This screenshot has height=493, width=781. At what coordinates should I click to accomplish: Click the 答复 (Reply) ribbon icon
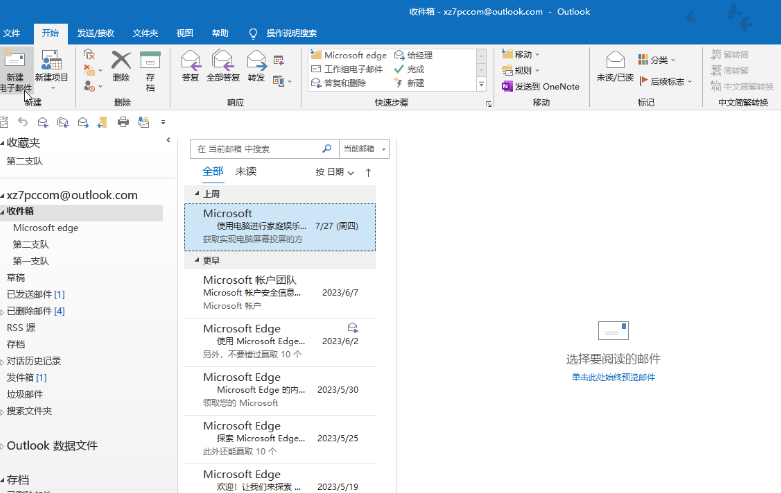(190, 66)
